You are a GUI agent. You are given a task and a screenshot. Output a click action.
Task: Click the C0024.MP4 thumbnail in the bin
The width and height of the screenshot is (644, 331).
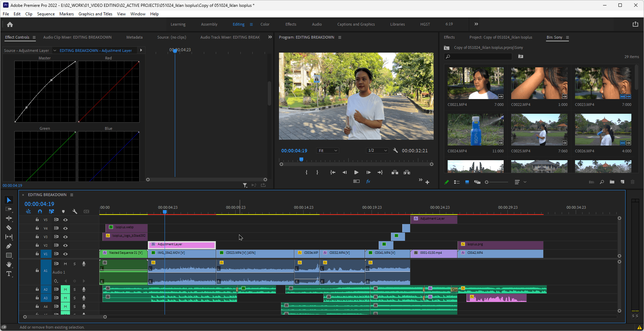(x=475, y=130)
